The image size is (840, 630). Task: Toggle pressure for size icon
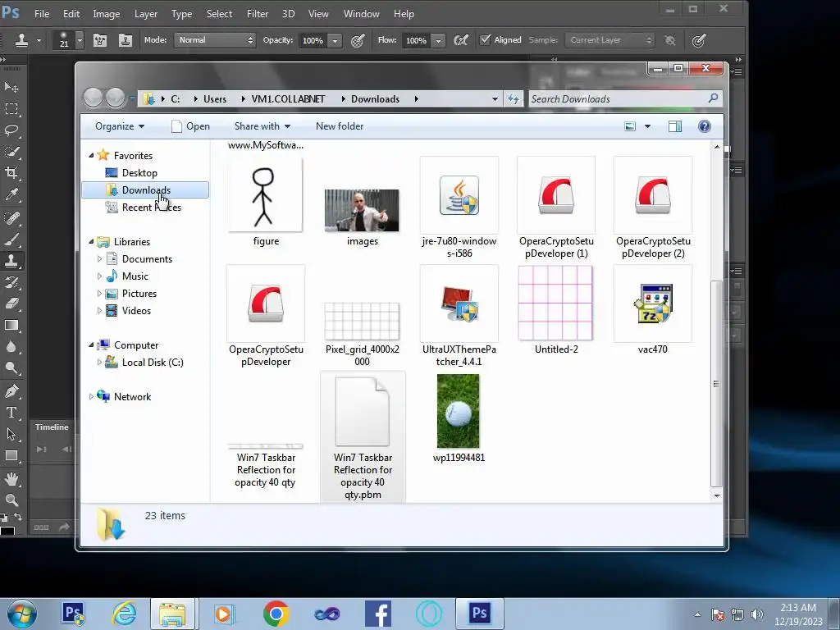(699, 40)
